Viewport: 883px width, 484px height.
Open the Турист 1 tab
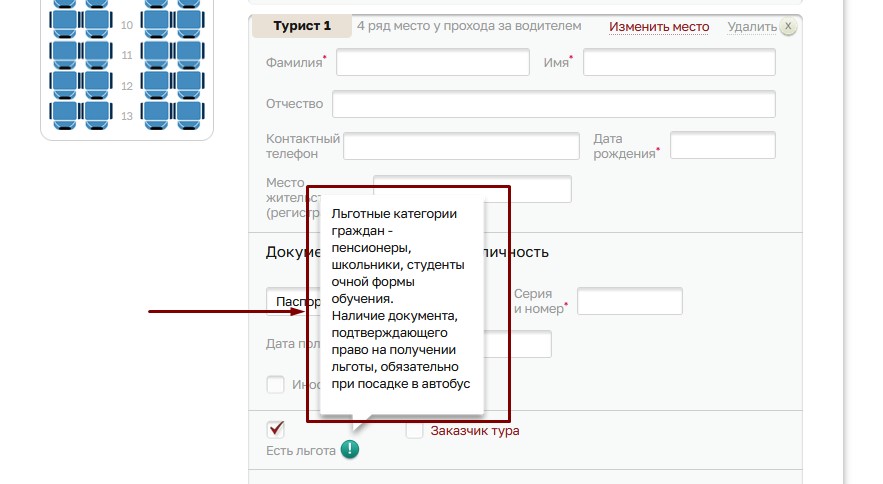click(x=301, y=27)
